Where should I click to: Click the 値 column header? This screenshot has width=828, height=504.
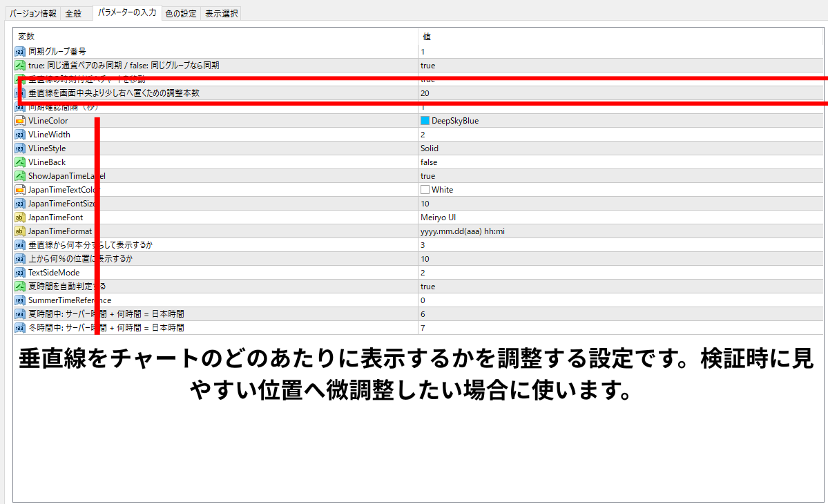pyautogui.click(x=427, y=36)
